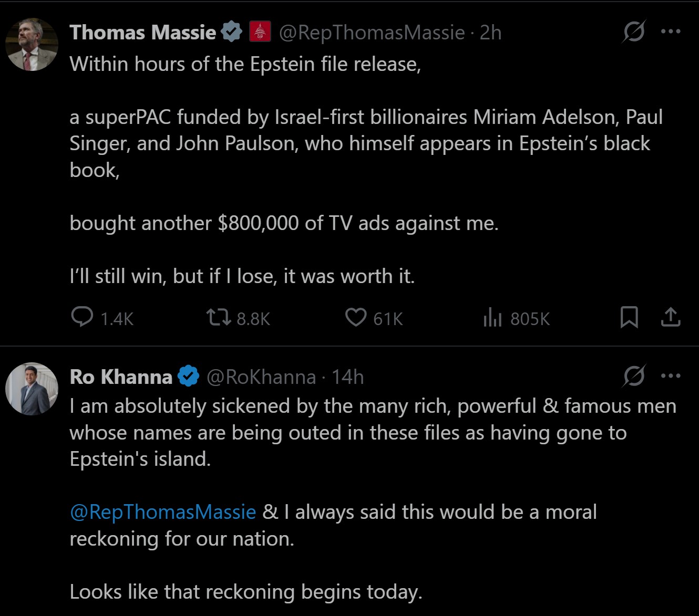The image size is (699, 616).
Task: Open Ro Khanna's profile picture
Action: click(32, 389)
